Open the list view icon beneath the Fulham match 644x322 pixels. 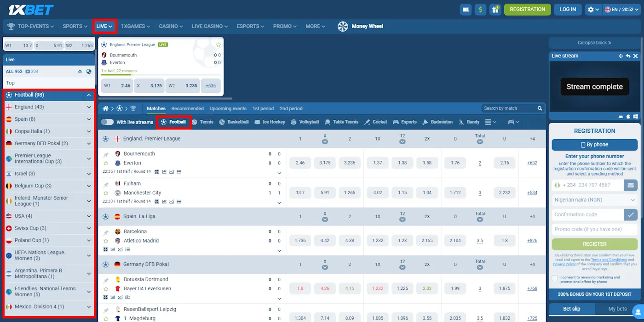click(179, 201)
